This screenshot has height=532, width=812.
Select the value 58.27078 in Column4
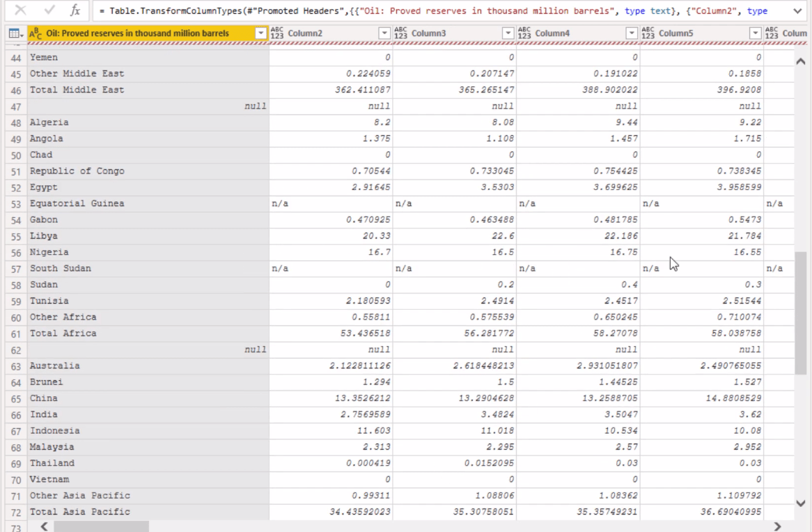pyautogui.click(x=578, y=334)
